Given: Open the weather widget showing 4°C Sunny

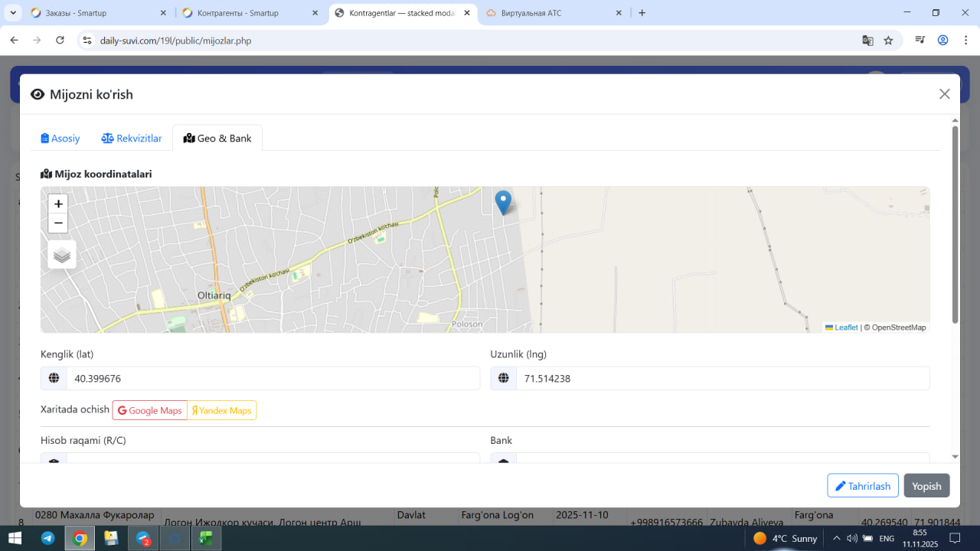Looking at the screenshot, I should [x=786, y=539].
